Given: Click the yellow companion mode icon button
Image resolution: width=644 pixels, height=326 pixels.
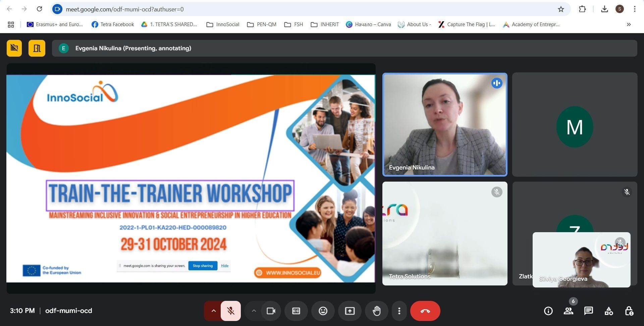Looking at the screenshot, I should coord(37,48).
